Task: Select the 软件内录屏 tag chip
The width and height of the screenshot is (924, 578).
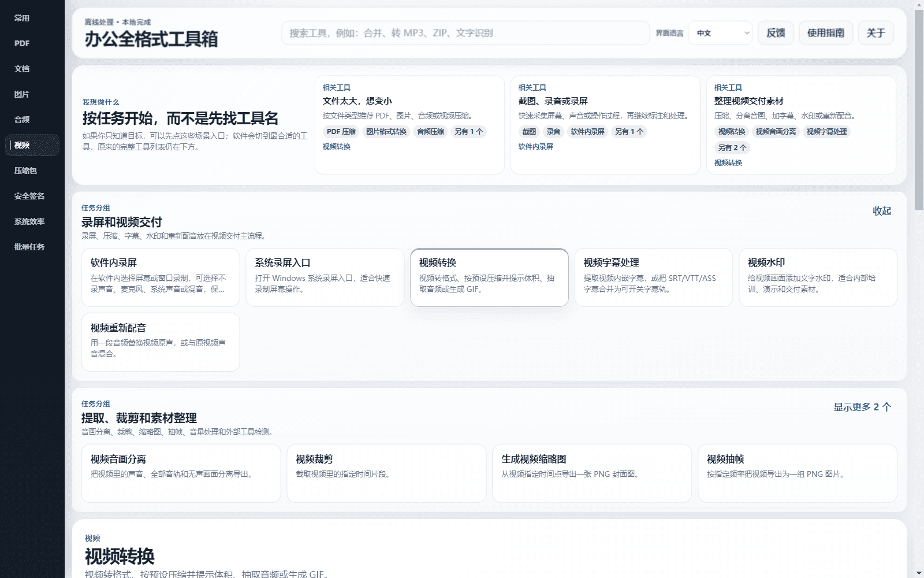Action: pos(588,132)
